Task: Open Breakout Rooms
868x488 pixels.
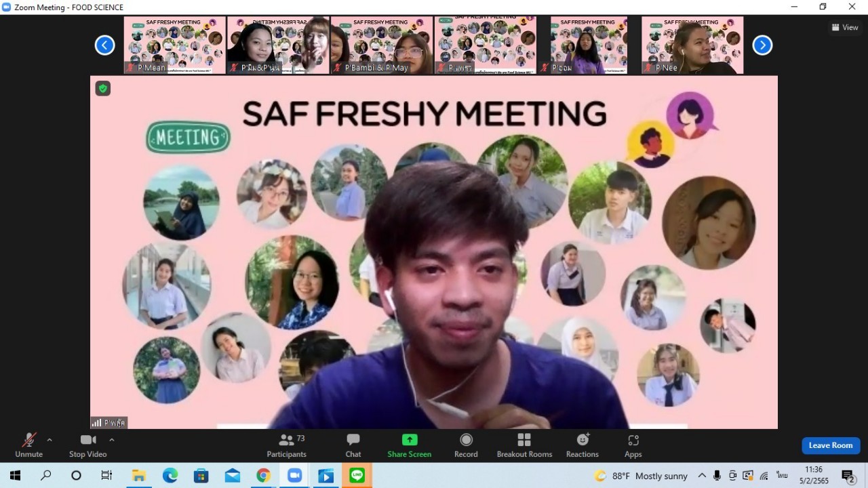Action: point(524,445)
